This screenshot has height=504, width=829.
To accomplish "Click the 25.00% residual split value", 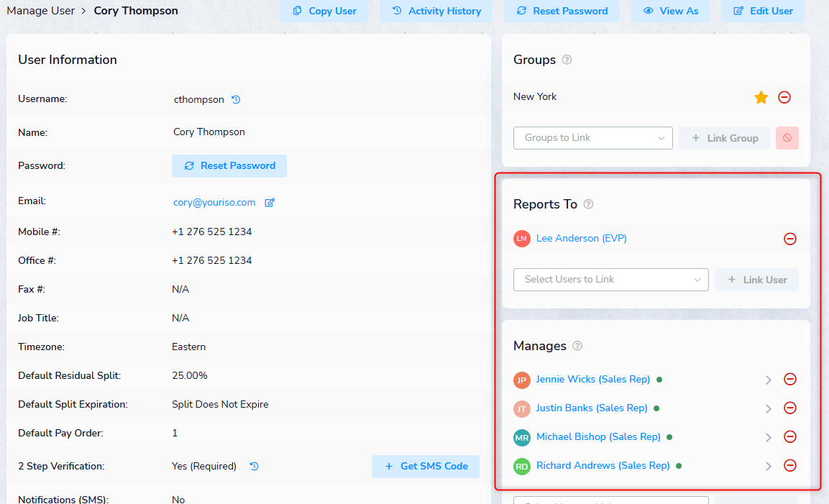I will 189,375.
